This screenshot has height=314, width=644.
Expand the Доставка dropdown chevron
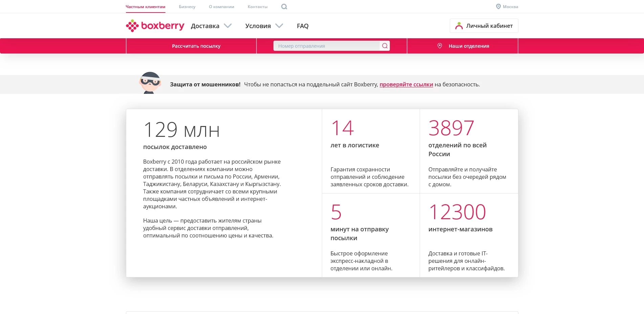tap(228, 26)
